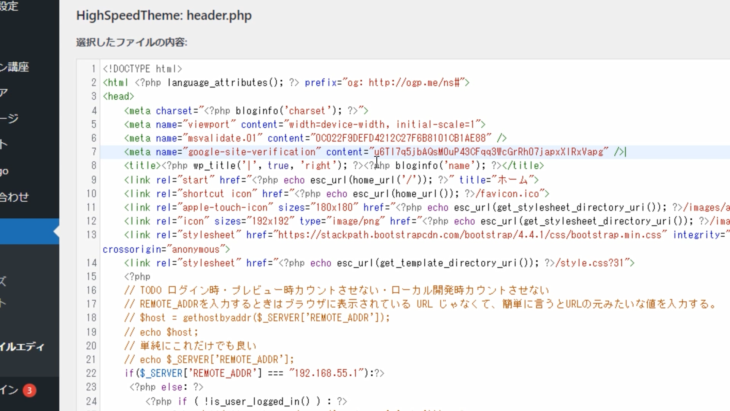This screenshot has width=730, height=411.
Task: Click 'crossorigin="anonymous"' wrapped line
Action: pos(163,249)
